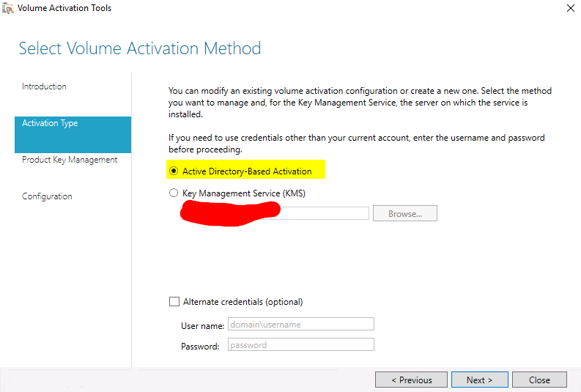Close the window with the X button
The image size is (581, 392).
570,8
